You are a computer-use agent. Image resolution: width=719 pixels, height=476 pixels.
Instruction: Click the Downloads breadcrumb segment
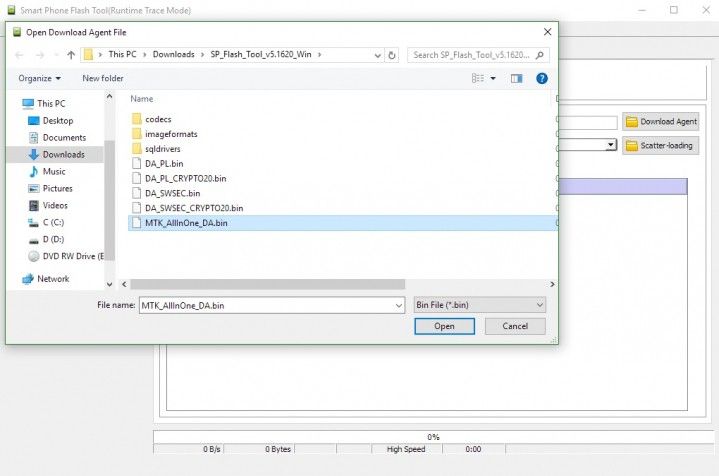[x=173, y=54]
